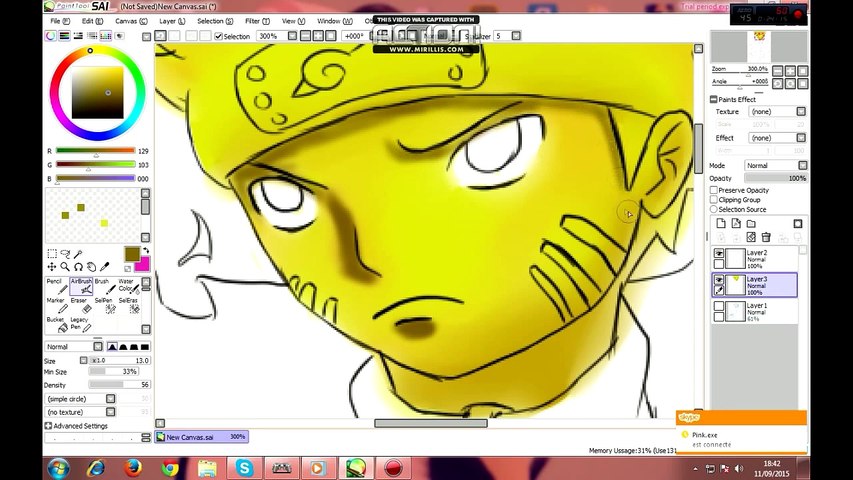Pick the lasso selection tool
Viewport: 853px width, 480px height.
point(65,254)
